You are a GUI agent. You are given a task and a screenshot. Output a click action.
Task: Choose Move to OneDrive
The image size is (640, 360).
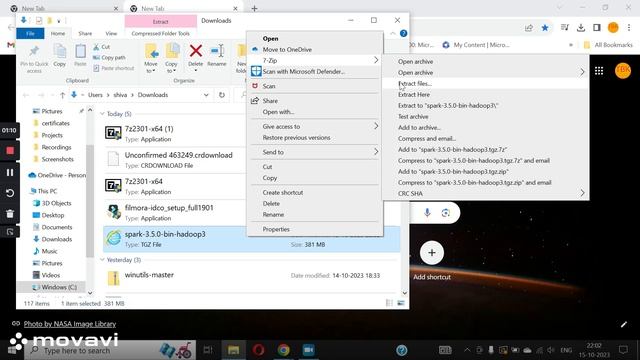287,49
